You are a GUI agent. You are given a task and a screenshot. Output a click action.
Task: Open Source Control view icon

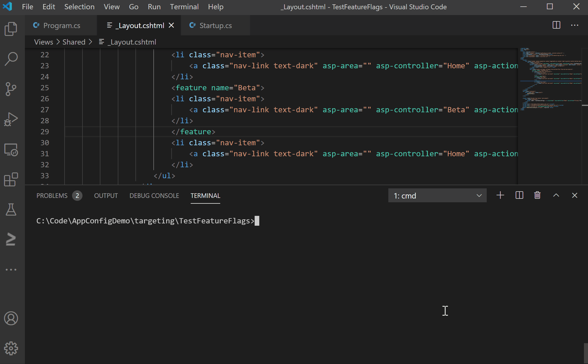pyautogui.click(x=11, y=89)
